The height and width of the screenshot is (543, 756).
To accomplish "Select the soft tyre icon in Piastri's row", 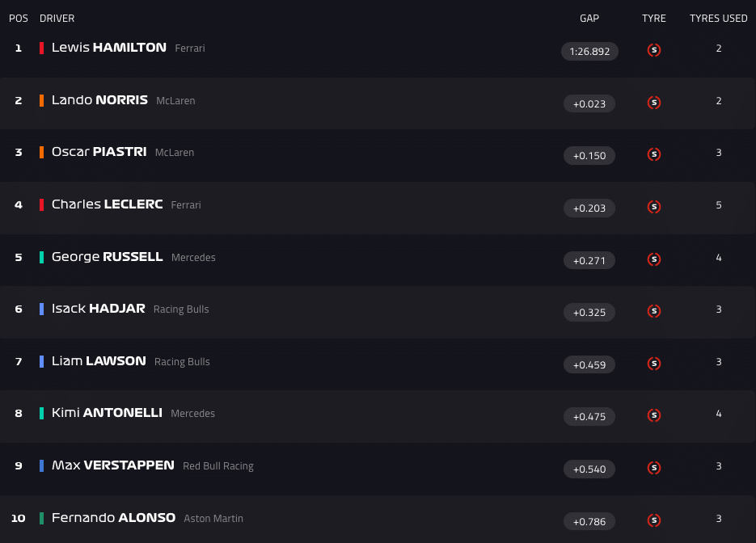I will click(x=654, y=154).
